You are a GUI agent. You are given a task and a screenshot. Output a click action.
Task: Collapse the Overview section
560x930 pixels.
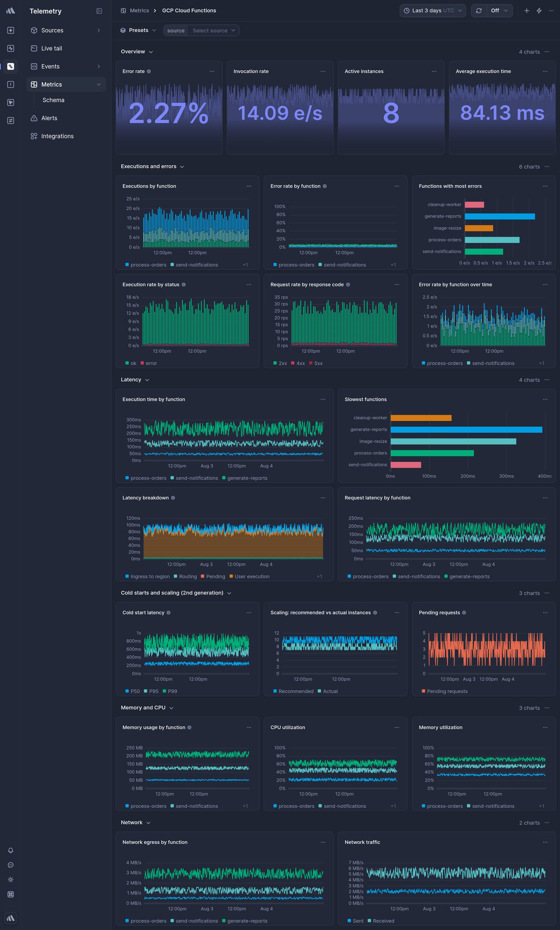pos(137,52)
